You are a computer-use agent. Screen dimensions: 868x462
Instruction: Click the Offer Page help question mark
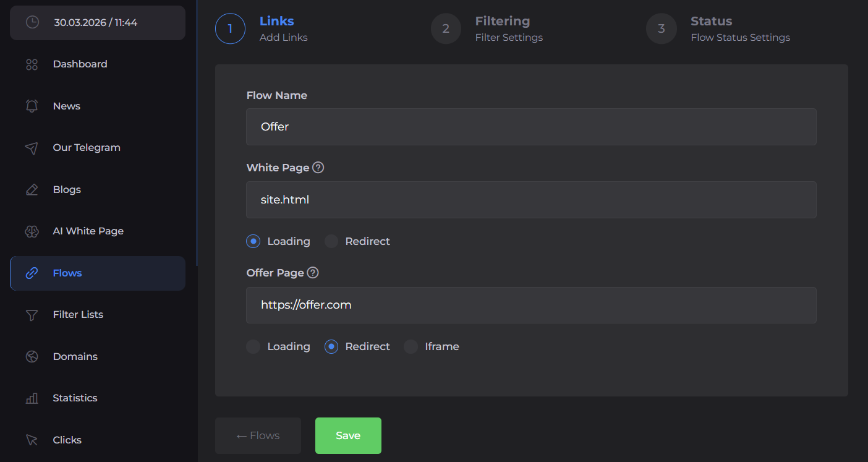[313, 273]
